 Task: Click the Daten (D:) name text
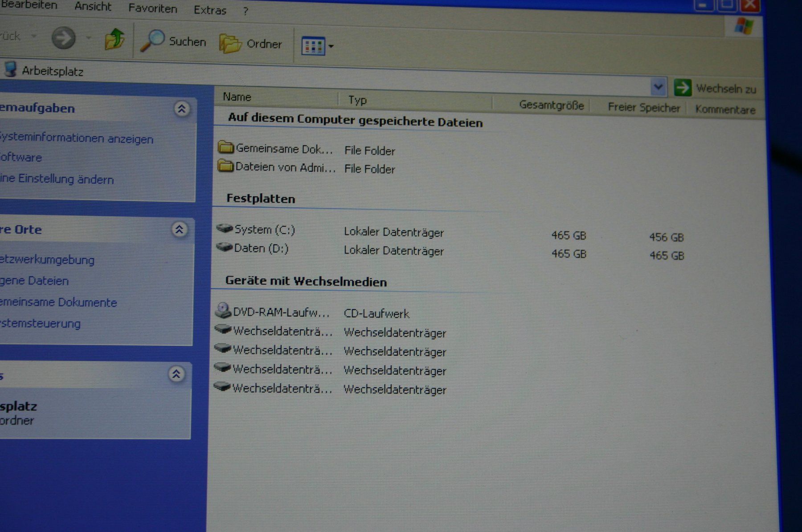261,248
